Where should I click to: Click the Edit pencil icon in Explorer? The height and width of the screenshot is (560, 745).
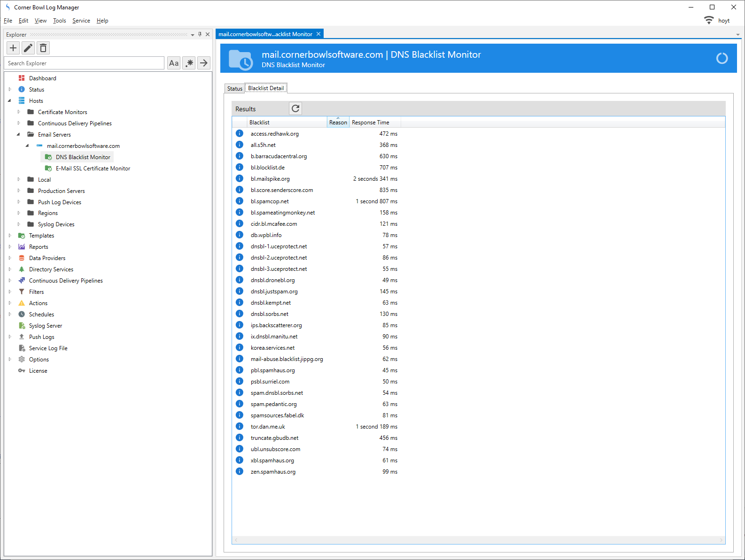tap(28, 48)
